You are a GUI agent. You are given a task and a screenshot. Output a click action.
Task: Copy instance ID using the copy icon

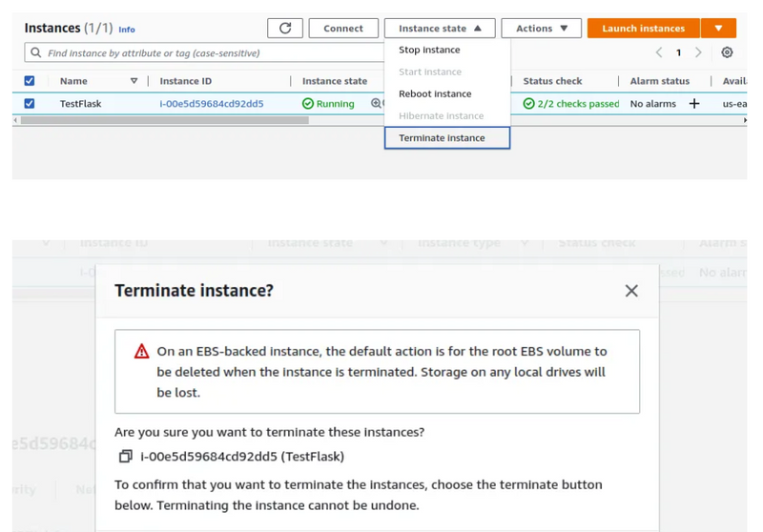(125, 457)
